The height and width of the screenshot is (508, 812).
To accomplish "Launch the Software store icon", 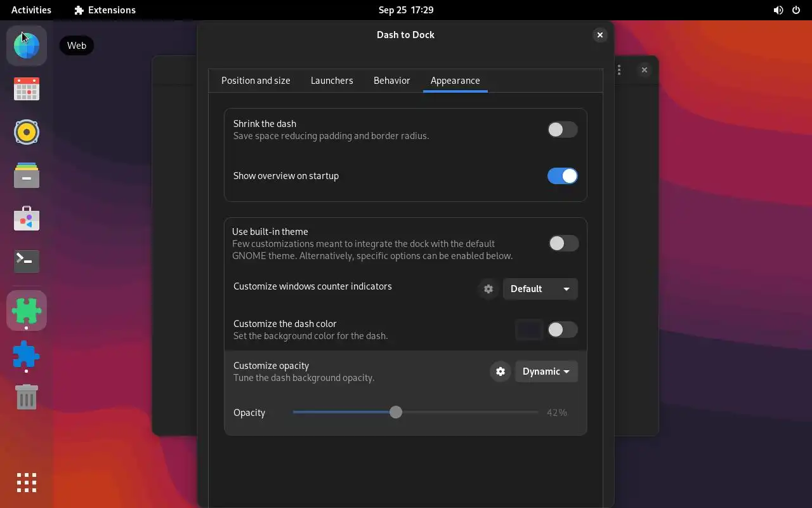I will [x=27, y=218].
